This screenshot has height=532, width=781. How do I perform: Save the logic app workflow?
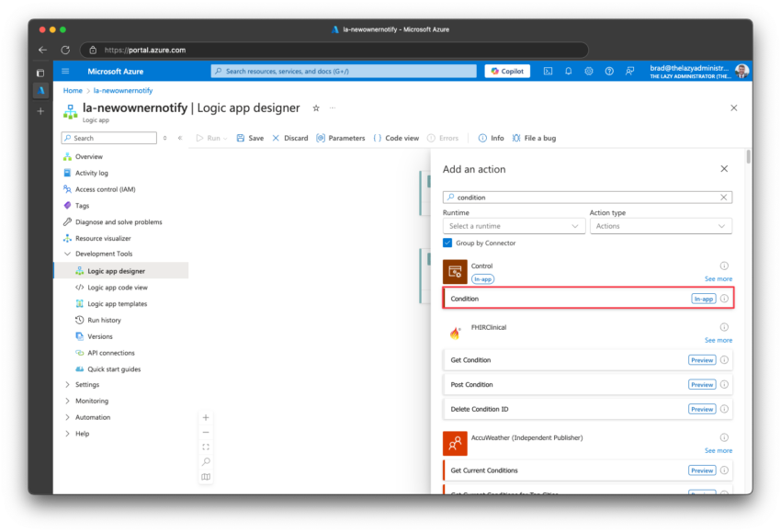pyautogui.click(x=250, y=138)
